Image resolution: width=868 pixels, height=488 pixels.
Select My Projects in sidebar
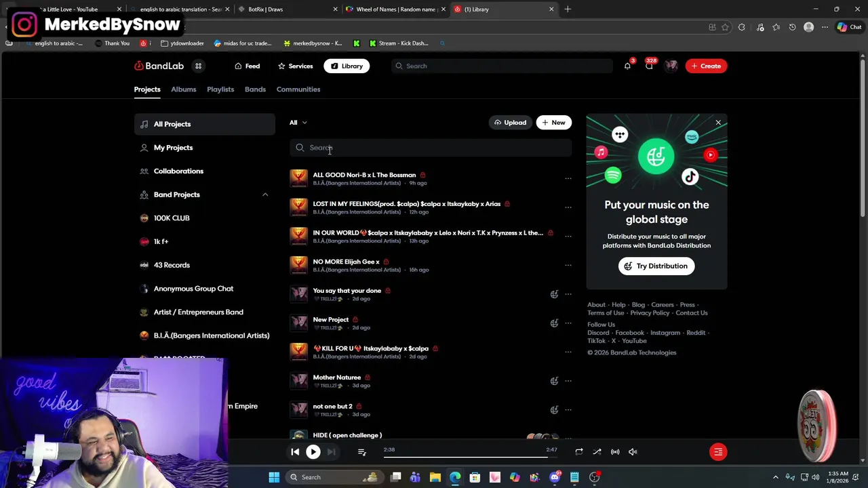tap(204, 148)
